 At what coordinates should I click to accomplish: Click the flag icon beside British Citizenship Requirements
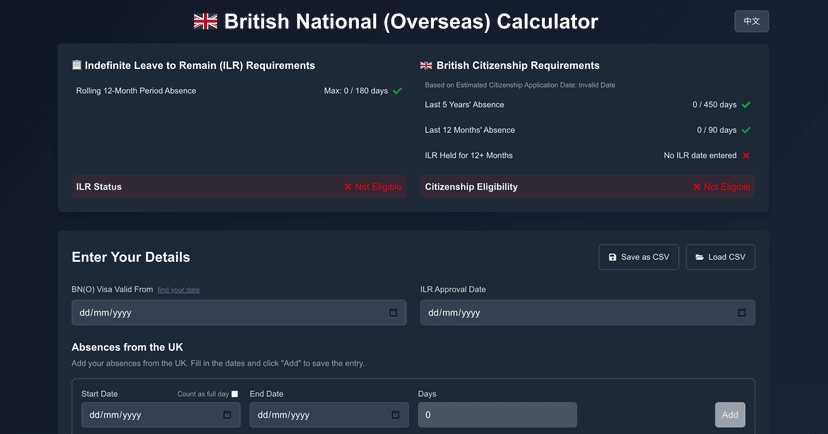tap(426, 65)
